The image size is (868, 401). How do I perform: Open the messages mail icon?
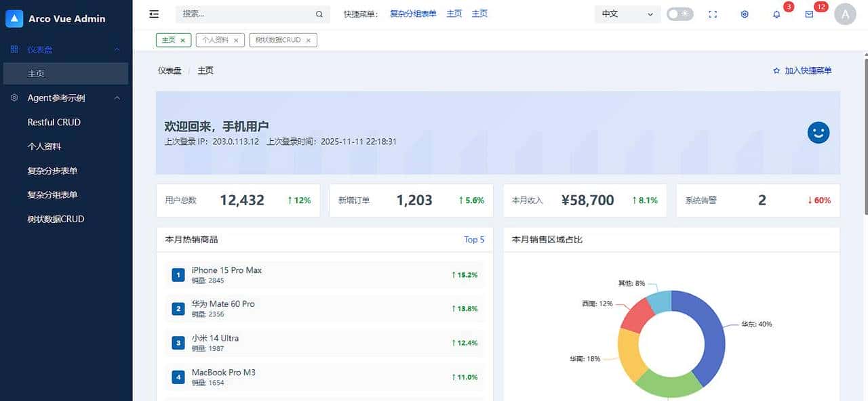click(809, 14)
